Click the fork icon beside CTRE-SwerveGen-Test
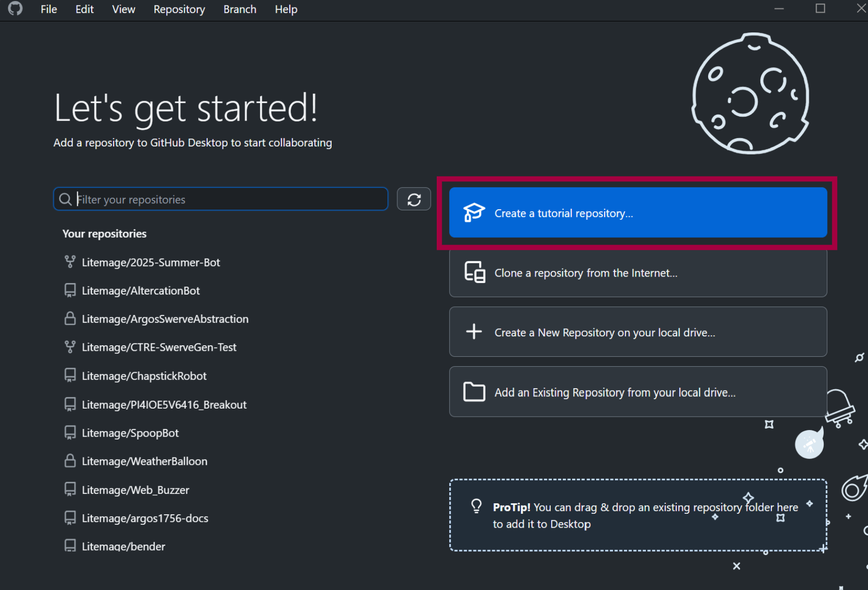The image size is (868, 590). (x=70, y=347)
